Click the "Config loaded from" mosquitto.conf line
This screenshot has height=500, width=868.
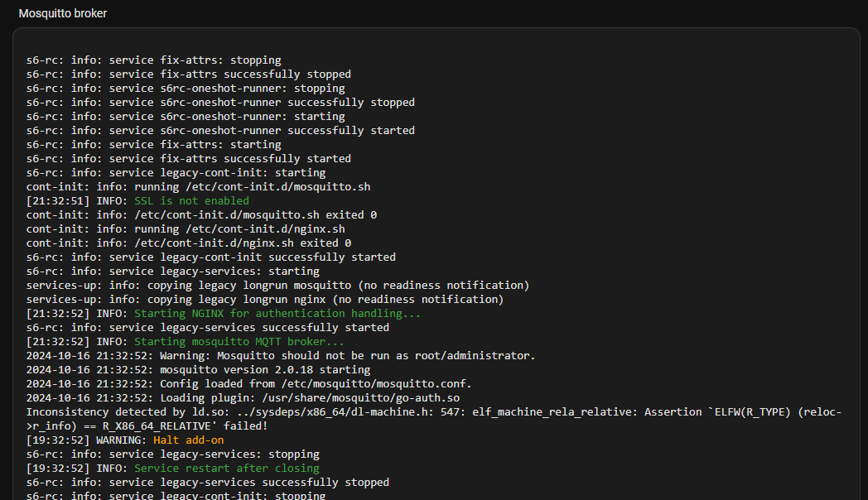coord(248,384)
